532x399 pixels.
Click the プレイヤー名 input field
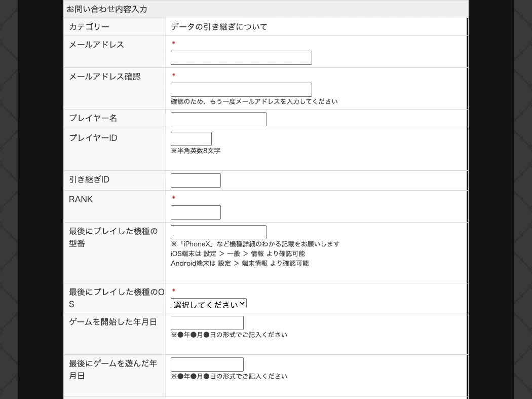[x=218, y=119]
